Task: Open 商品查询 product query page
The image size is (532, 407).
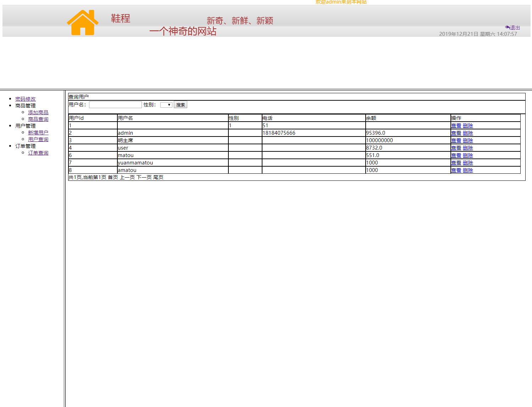Action: coord(38,119)
